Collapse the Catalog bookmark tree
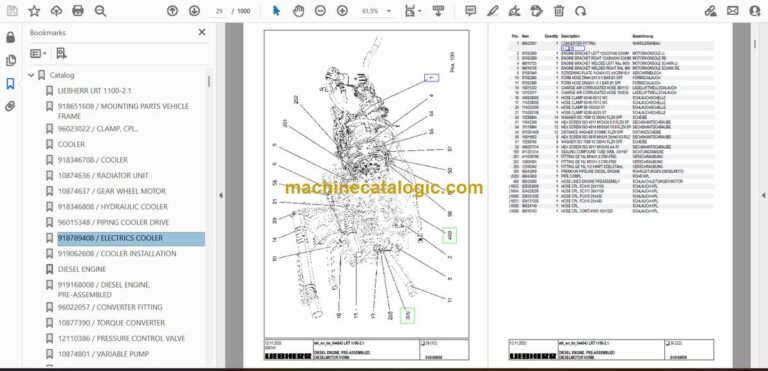 coord(31,75)
